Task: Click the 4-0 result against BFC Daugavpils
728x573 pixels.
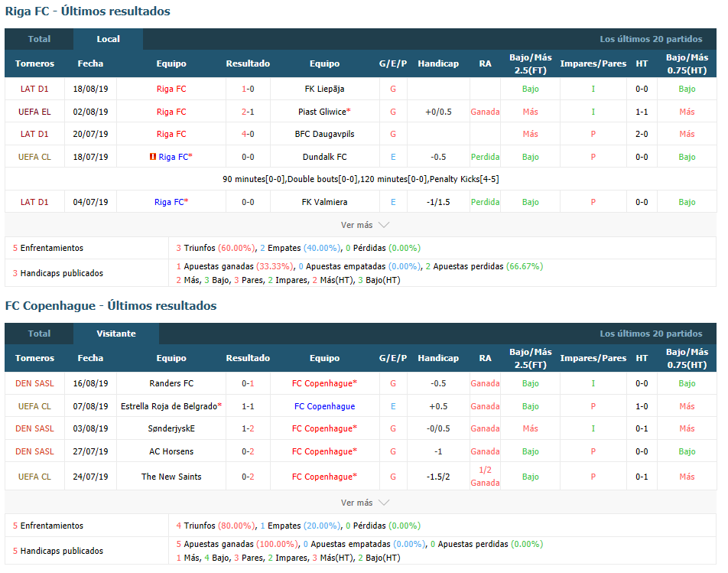Action: tap(248, 134)
